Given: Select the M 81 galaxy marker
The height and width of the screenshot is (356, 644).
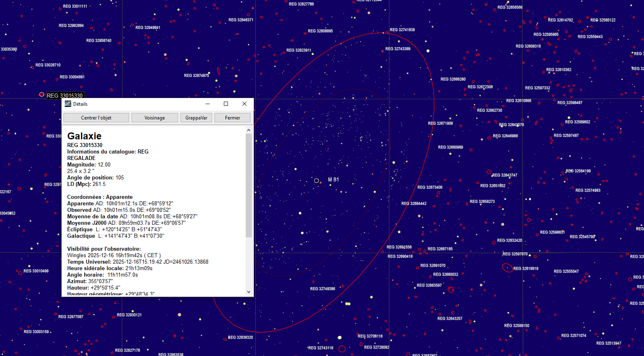Looking at the screenshot, I should [317, 181].
